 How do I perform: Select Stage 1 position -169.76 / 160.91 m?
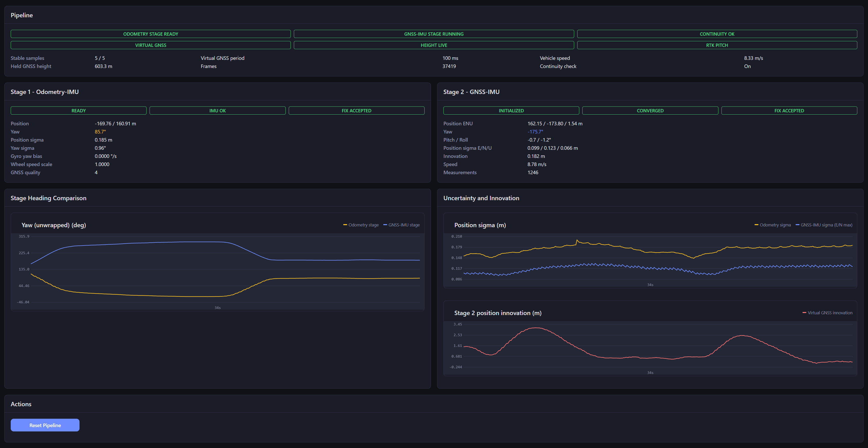click(115, 124)
